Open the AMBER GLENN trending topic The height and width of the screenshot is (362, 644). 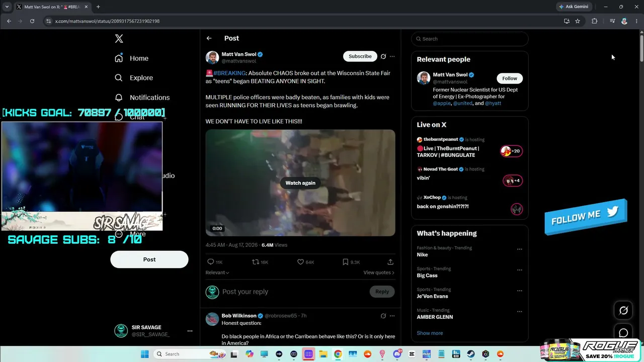pyautogui.click(x=435, y=317)
